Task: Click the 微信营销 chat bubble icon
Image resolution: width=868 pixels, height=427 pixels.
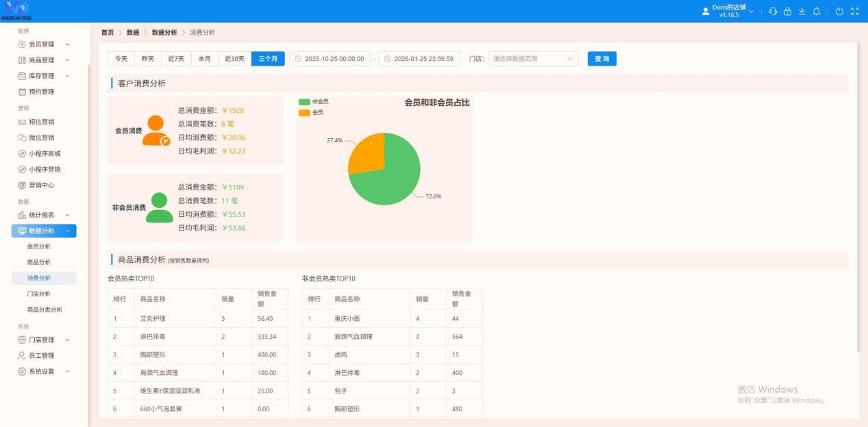Action: [22, 138]
